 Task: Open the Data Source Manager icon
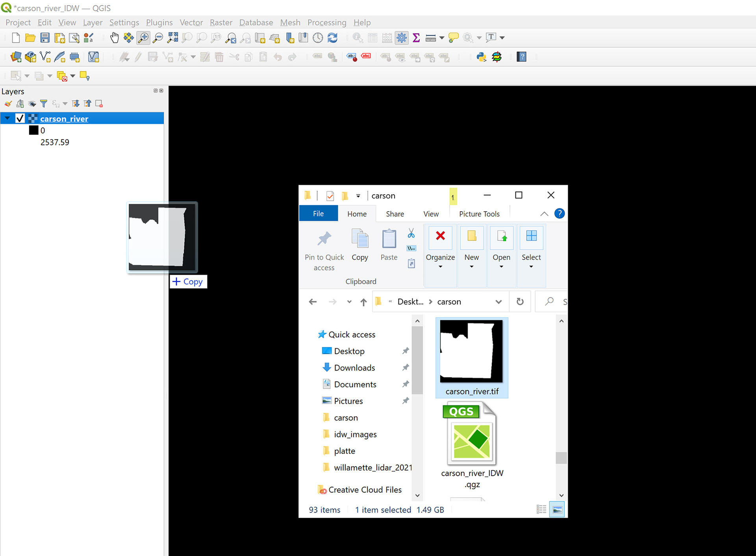(16, 57)
